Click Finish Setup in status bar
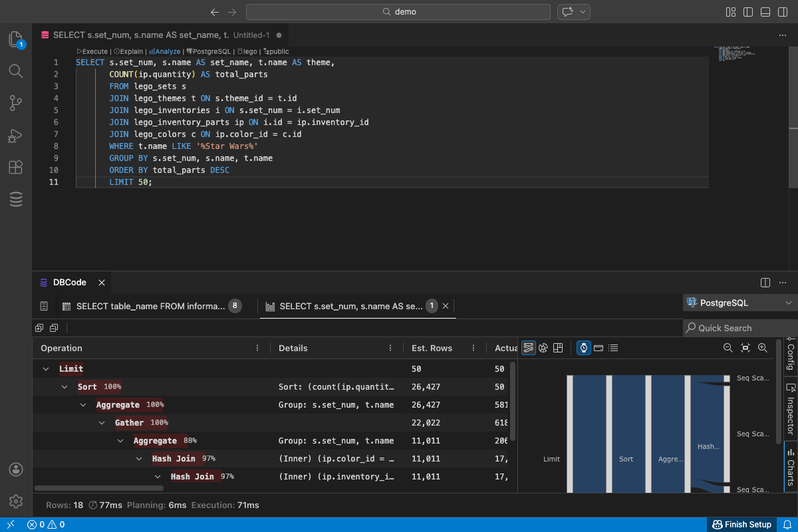The height and width of the screenshot is (532, 798). click(x=742, y=525)
